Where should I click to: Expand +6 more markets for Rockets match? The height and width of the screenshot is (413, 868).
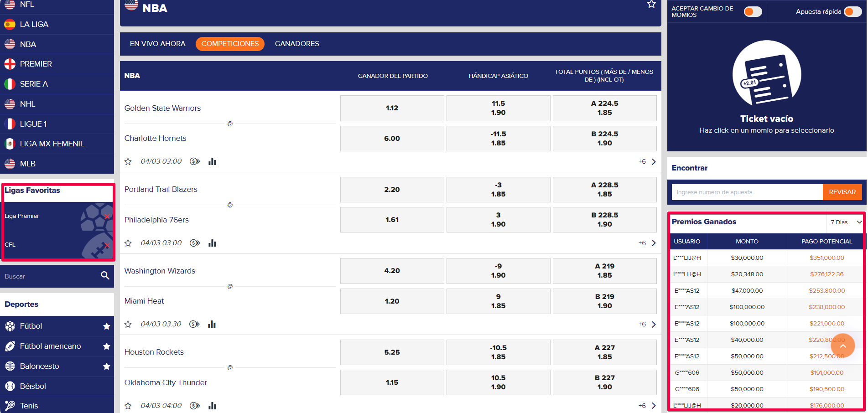(x=647, y=406)
